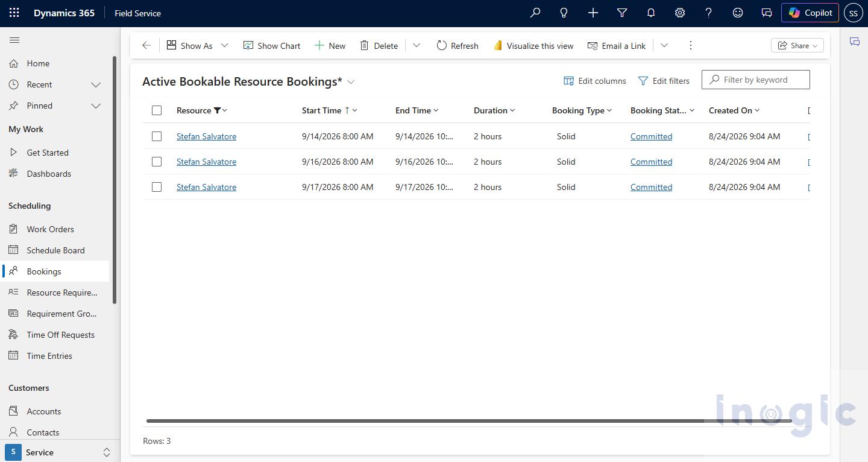Open End Time column header menu
Image resolution: width=868 pixels, height=462 pixels.
pos(417,110)
